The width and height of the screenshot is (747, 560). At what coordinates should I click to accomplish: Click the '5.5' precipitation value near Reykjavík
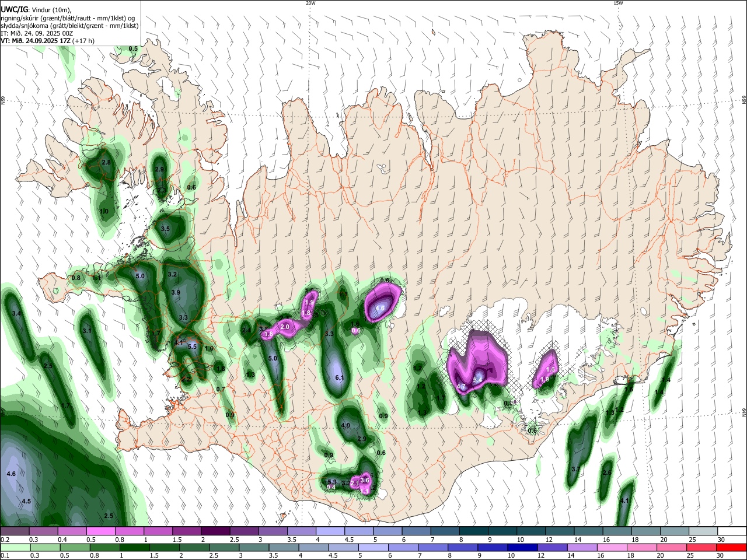click(193, 346)
